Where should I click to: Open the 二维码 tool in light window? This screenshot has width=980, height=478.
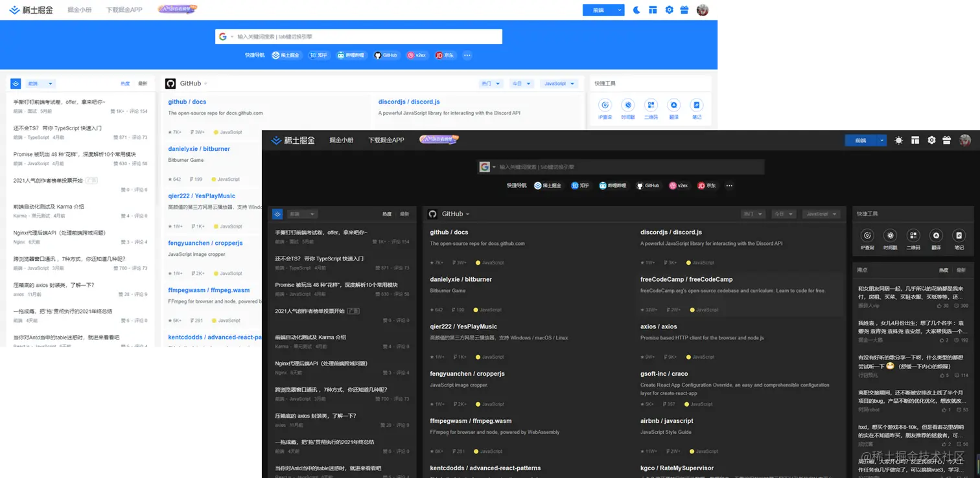(651, 109)
